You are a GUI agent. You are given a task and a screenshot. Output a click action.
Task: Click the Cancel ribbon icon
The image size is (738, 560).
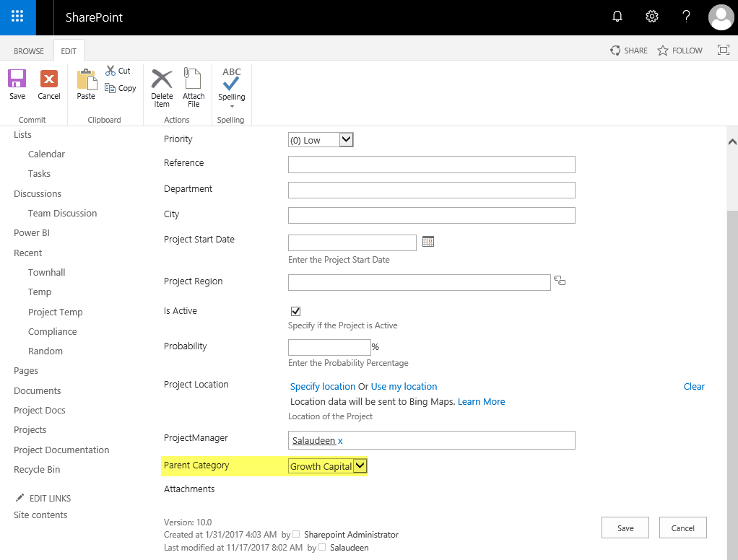[49, 79]
